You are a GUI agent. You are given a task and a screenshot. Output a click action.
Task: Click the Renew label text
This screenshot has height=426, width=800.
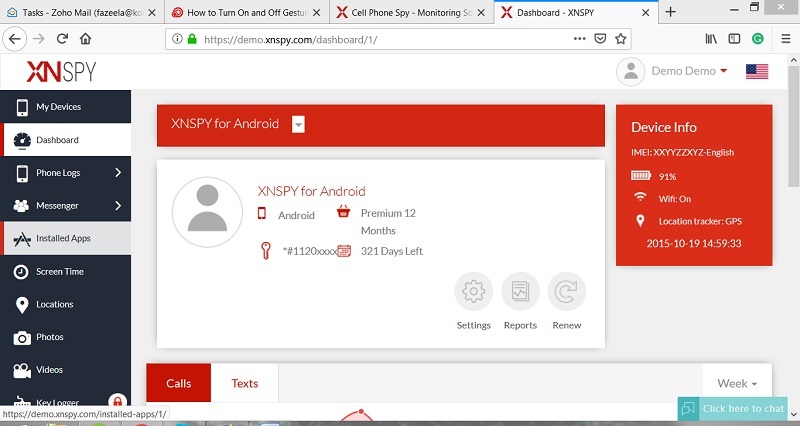[567, 325]
